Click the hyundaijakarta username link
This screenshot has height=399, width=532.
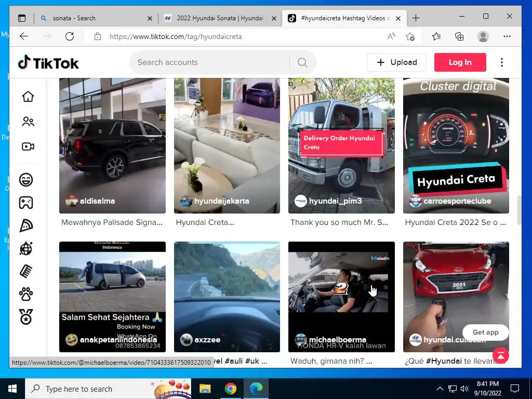[221, 201]
